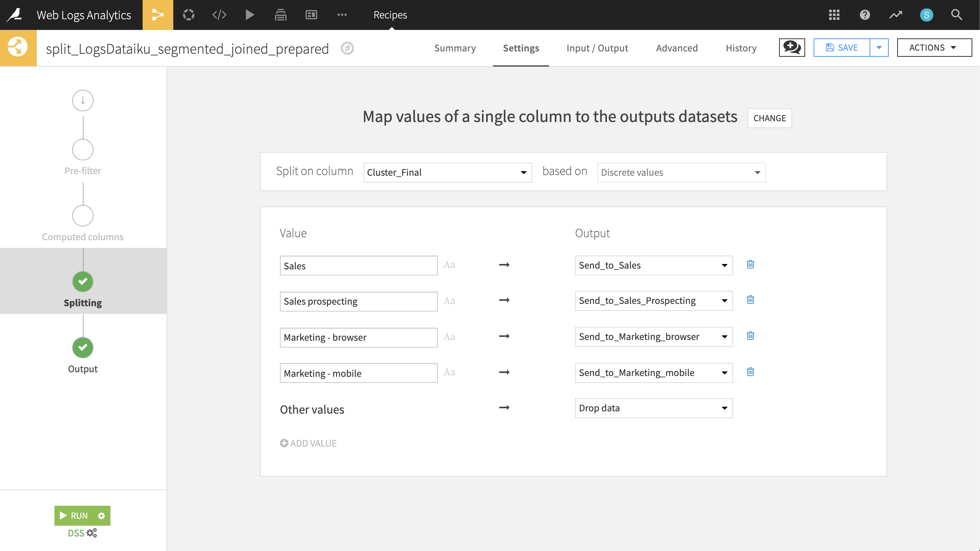Select the Marketing - browser value input field

point(358,337)
